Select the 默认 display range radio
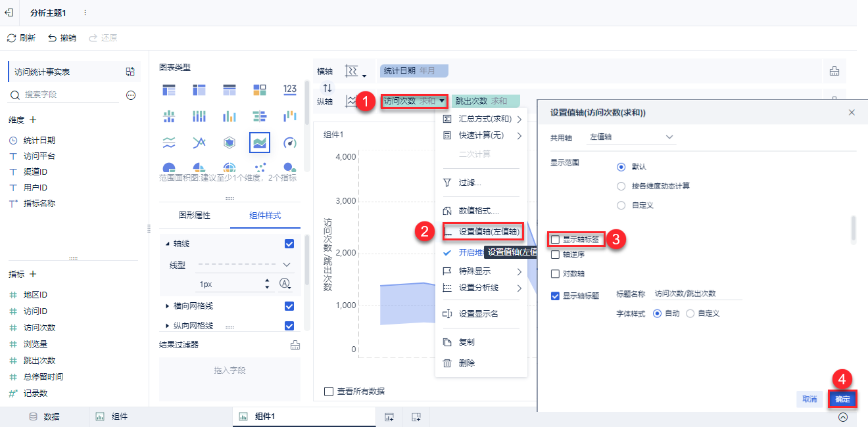The width and height of the screenshot is (868, 427). click(621, 167)
